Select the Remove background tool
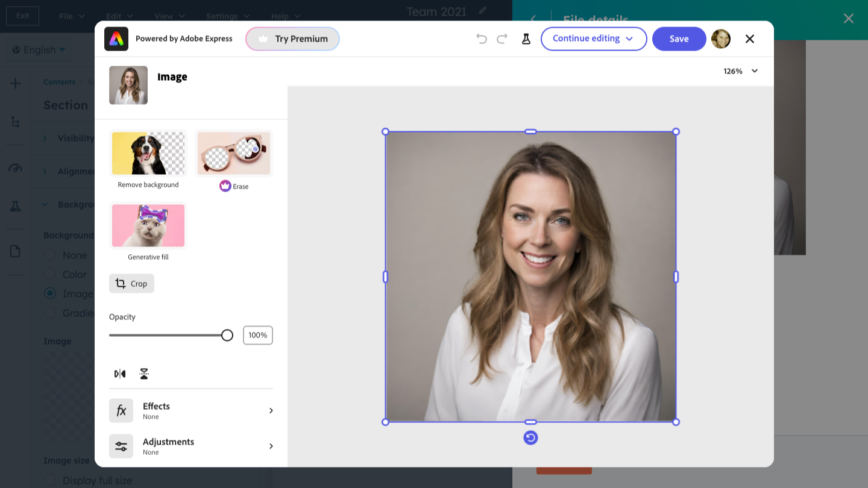868x488 pixels. pyautogui.click(x=148, y=154)
